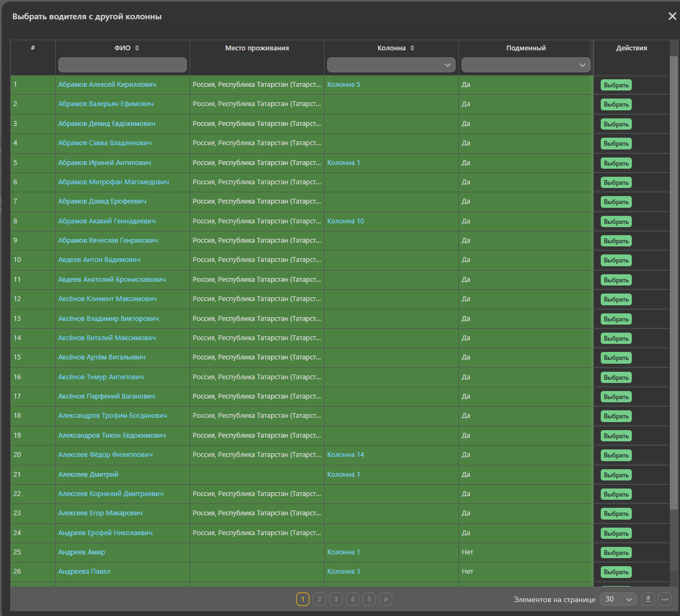Sort table by ФИО column arrows
This screenshot has width=680, height=616.
coord(137,48)
